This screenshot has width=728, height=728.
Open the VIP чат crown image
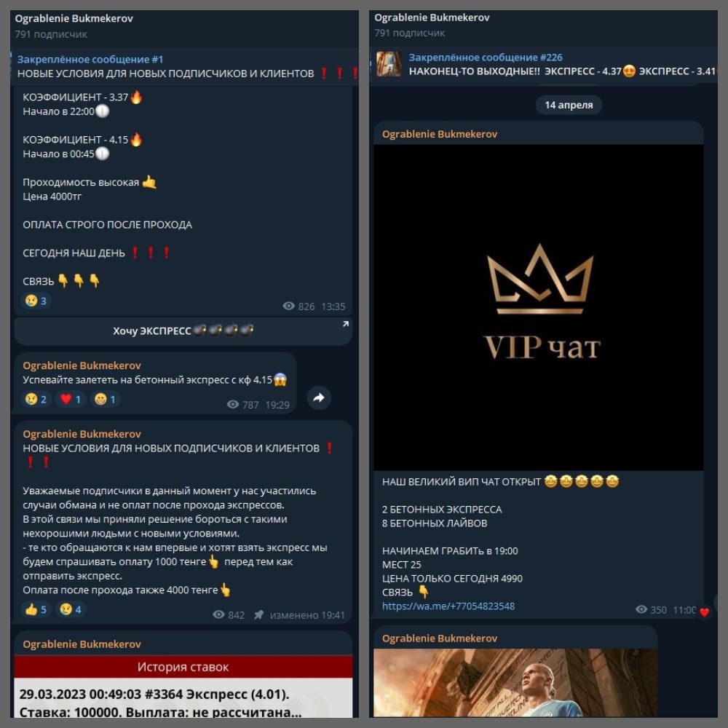click(x=538, y=307)
